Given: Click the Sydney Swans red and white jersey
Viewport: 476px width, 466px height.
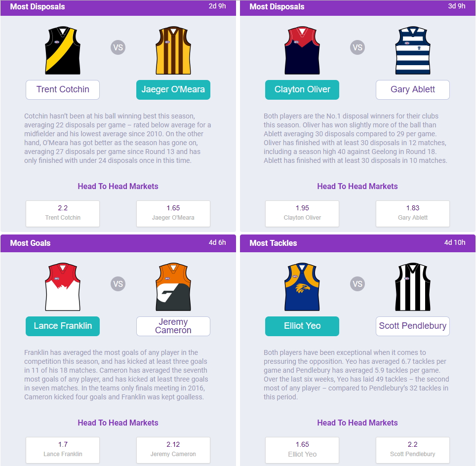Looking at the screenshot, I should (63, 287).
